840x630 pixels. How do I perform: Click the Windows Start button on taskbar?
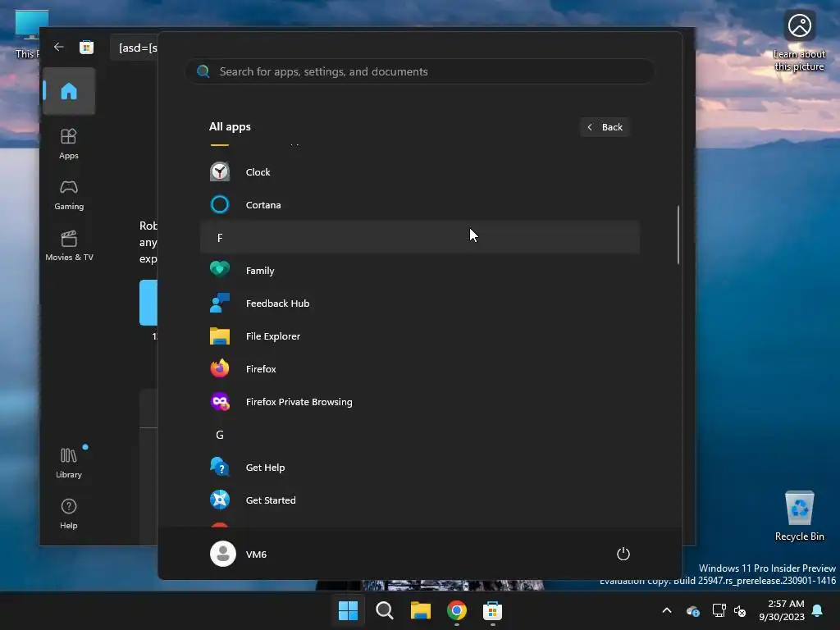(x=348, y=610)
